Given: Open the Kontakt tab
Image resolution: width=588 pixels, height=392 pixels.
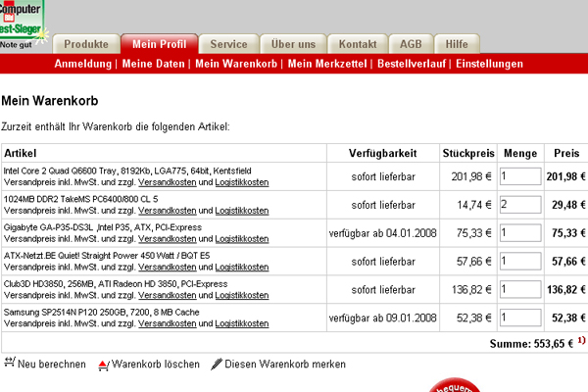Looking at the screenshot, I should point(358,44).
